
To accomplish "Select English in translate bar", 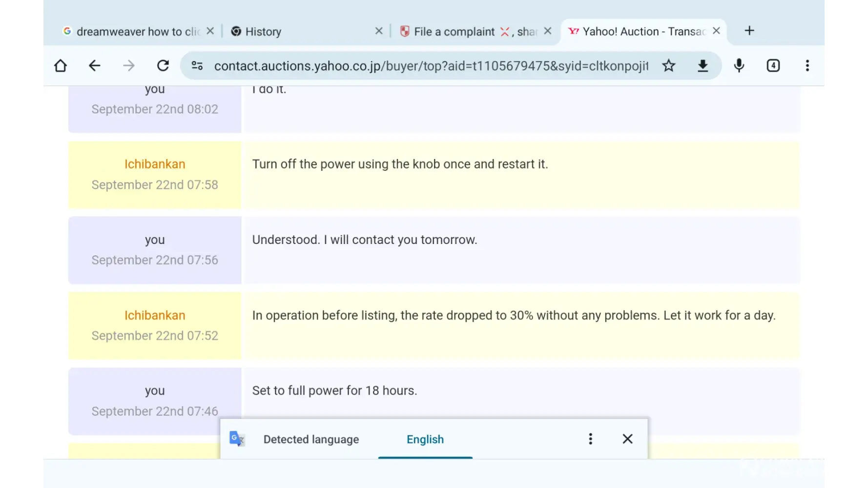I will (425, 439).
